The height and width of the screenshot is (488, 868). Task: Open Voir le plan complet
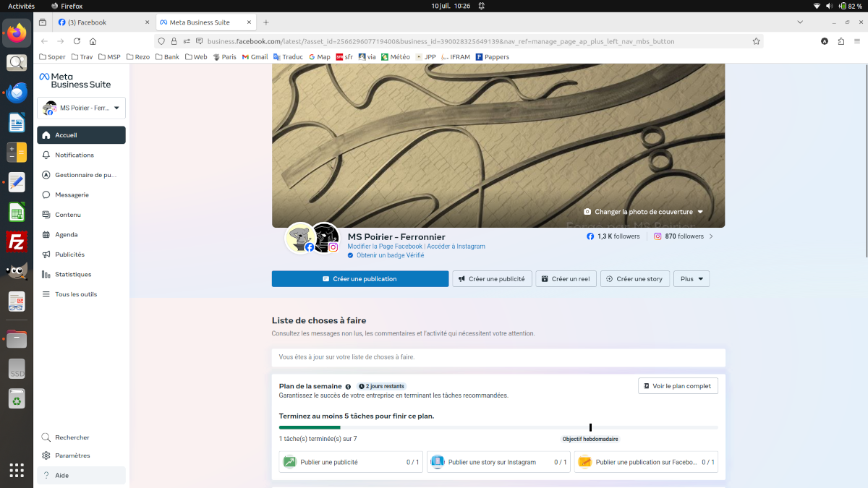678,385
